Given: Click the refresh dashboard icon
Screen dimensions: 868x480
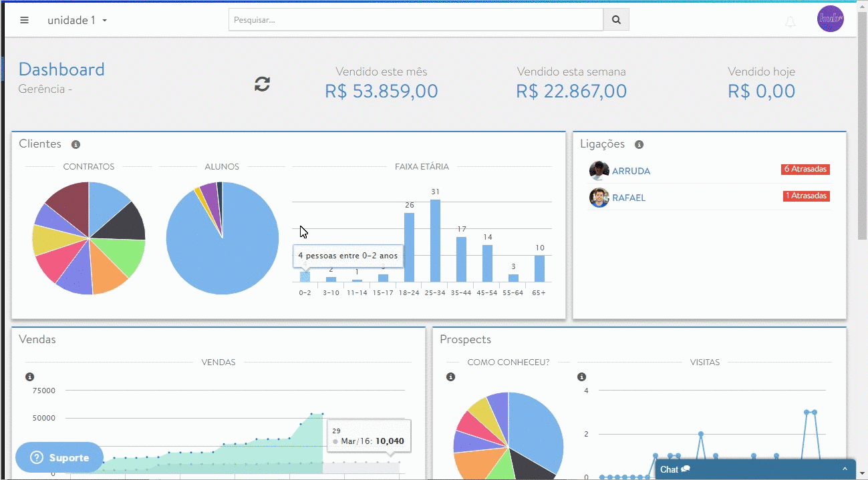Looking at the screenshot, I should (x=262, y=83).
